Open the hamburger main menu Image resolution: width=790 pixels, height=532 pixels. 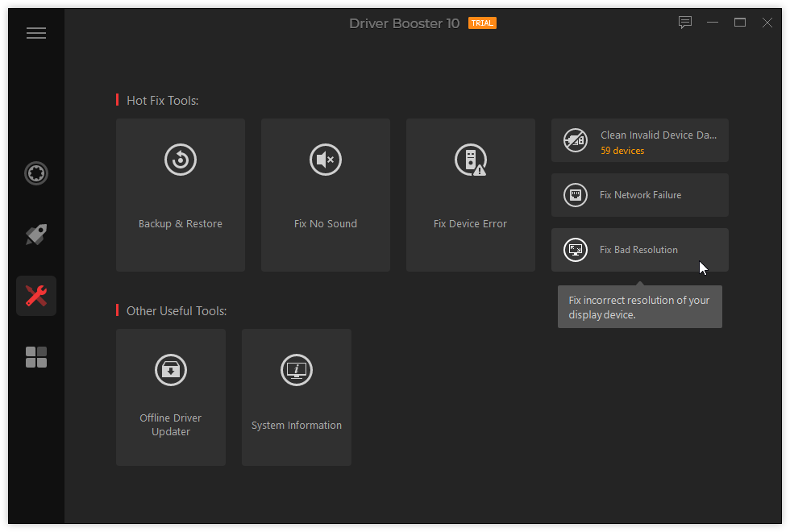pyautogui.click(x=36, y=33)
